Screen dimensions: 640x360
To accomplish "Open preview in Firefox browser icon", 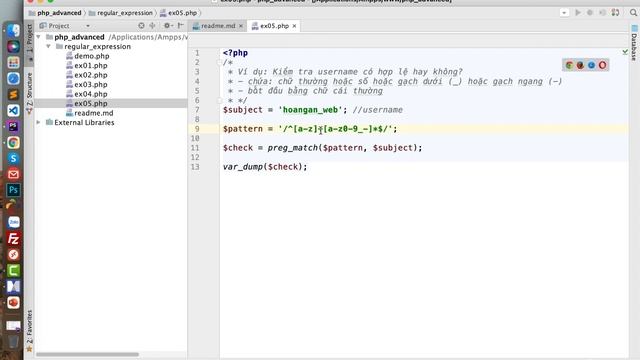I will (580, 65).
